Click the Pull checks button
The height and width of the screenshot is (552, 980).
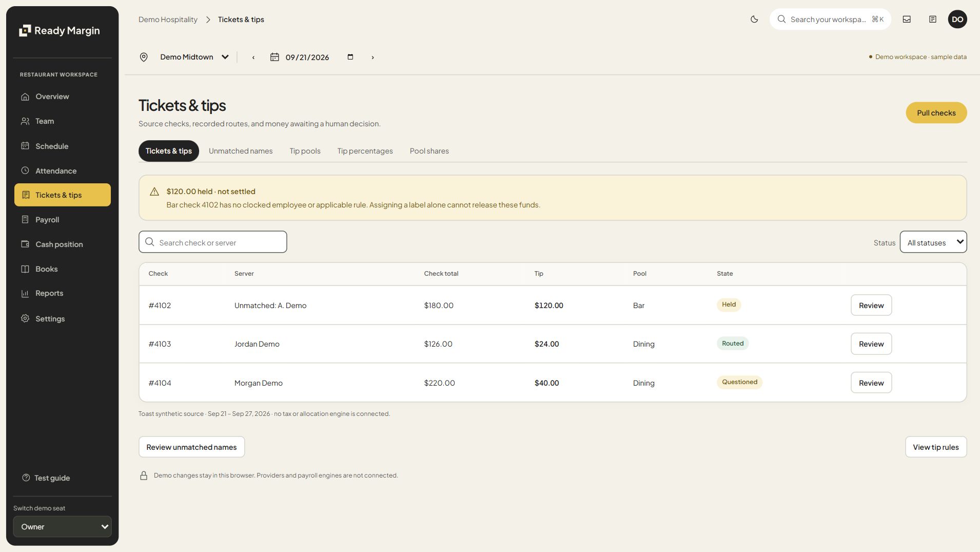pos(936,113)
